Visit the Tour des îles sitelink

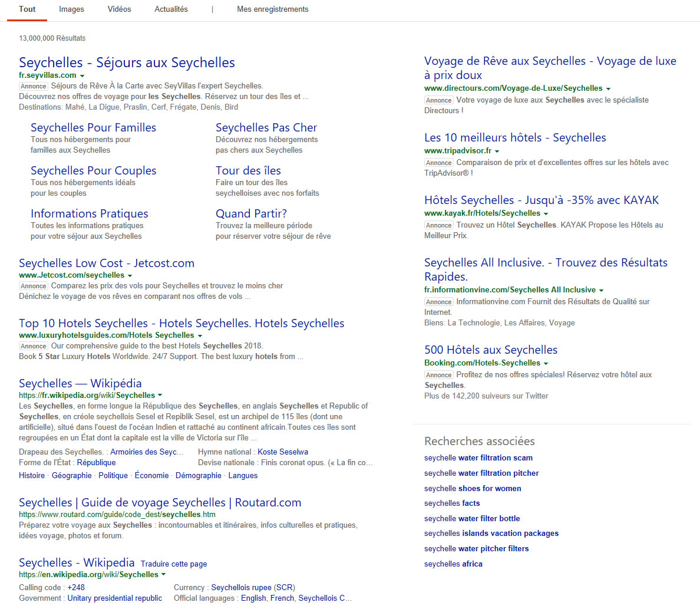point(248,171)
